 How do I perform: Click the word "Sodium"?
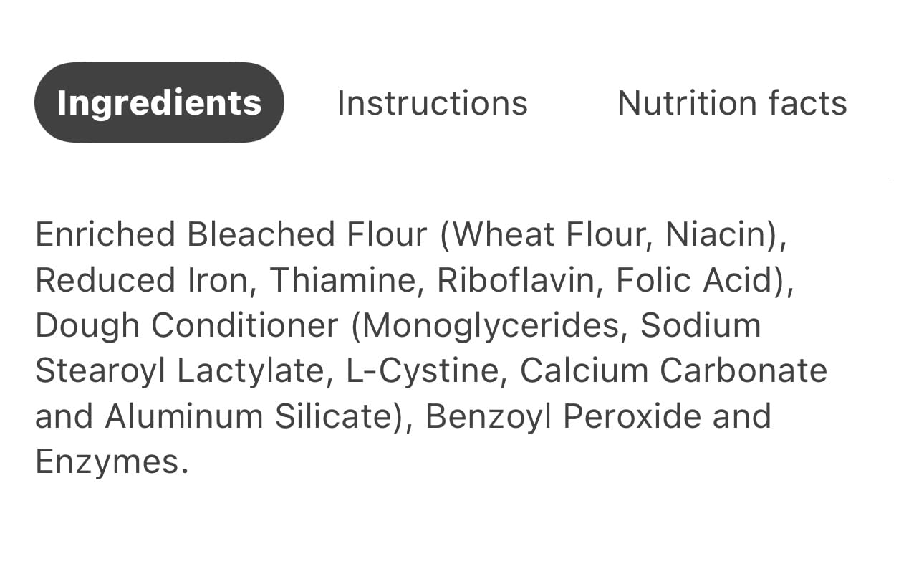pyautogui.click(x=700, y=325)
